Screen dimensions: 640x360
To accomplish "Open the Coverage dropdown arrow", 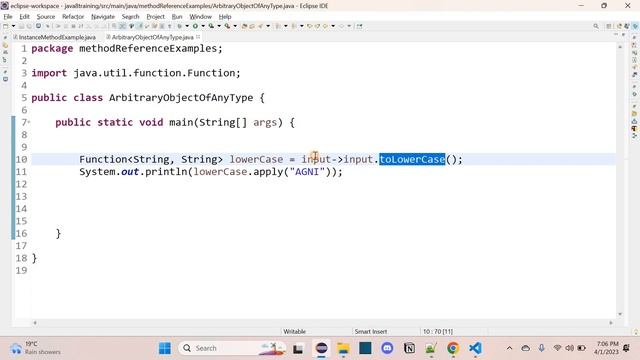I will click(x=220, y=26).
